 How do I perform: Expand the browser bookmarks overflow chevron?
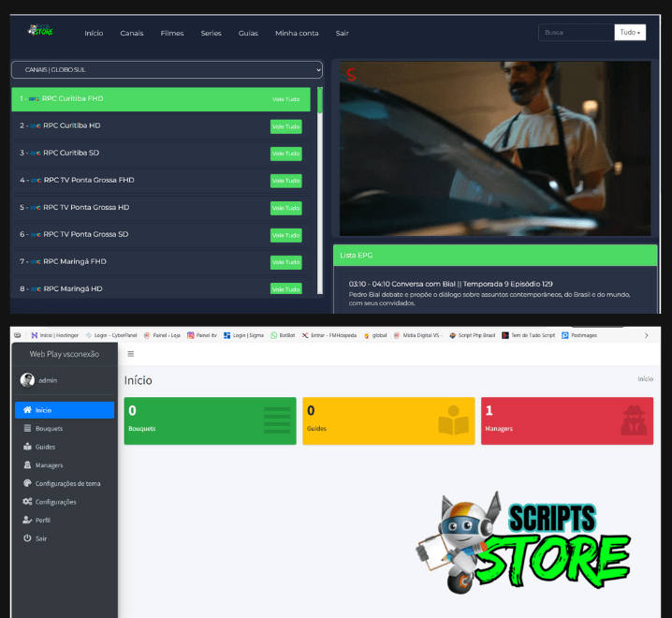click(646, 334)
